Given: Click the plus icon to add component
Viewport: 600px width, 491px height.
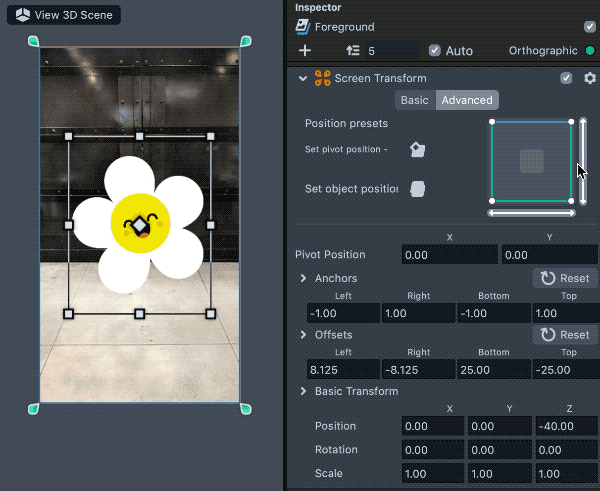Looking at the screenshot, I should pos(305,50).
